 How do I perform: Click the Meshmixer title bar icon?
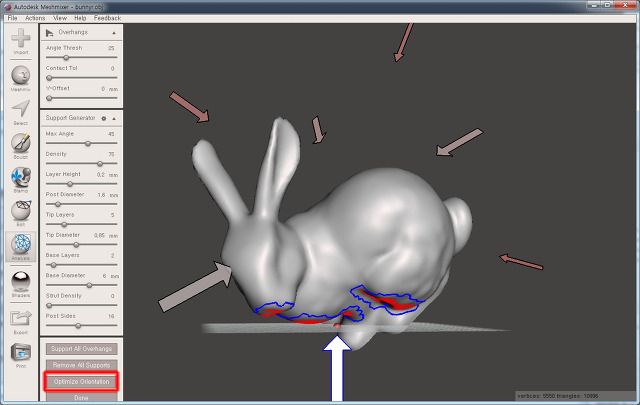(x=7, y=7)
